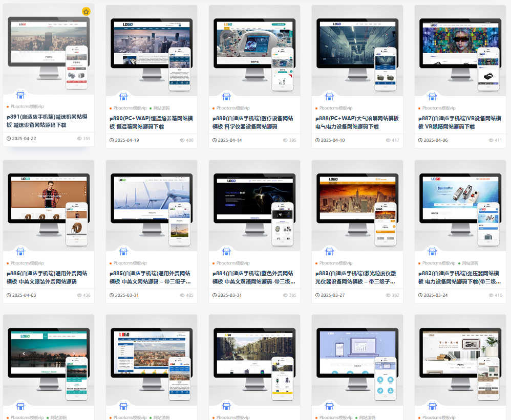Click the clock icon next to date 2025-03-27
This screenshot has width=511, height=420.
coord(317,295)
